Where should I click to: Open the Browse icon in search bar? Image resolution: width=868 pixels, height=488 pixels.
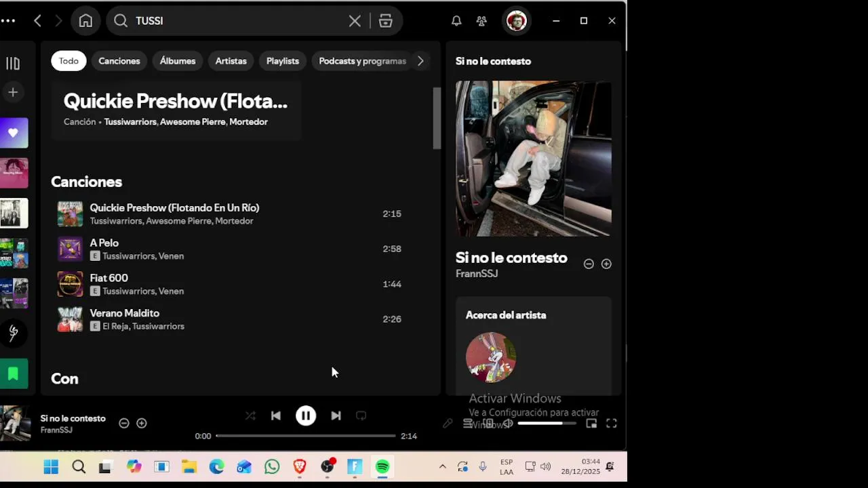[x=386, y=21]
